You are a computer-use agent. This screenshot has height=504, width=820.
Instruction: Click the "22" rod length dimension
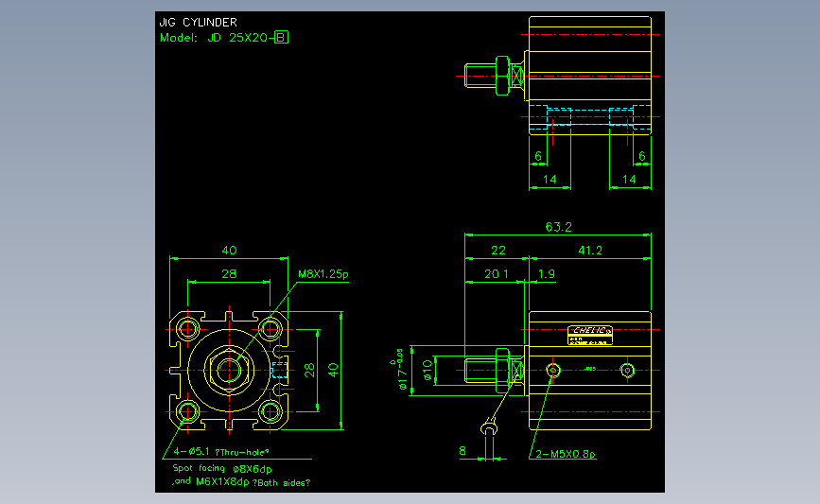pyautogui.click(x=498, y=251)
